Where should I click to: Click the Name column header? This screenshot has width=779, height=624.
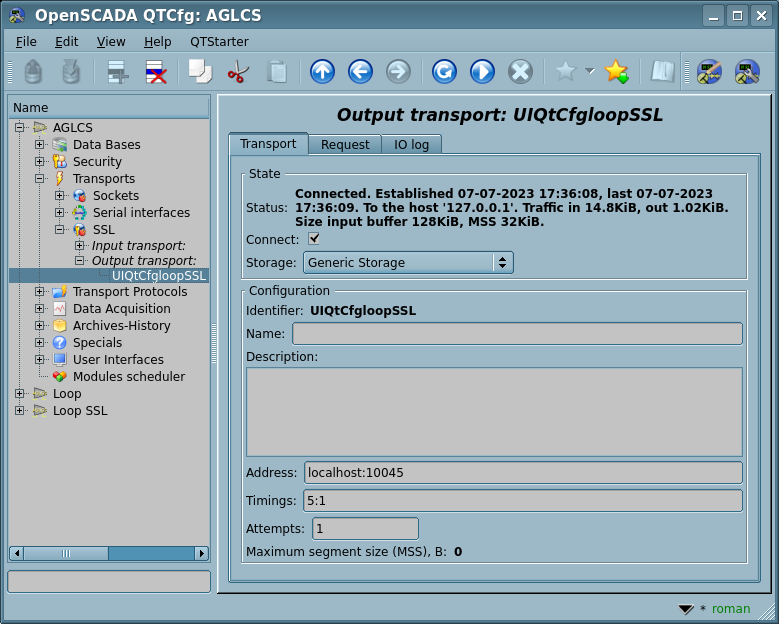pos(109,108)
